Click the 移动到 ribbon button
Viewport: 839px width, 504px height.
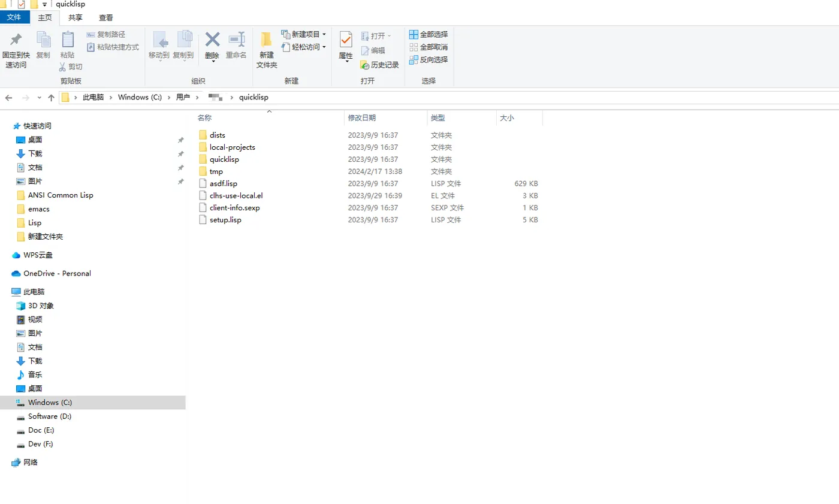[159, 46]
